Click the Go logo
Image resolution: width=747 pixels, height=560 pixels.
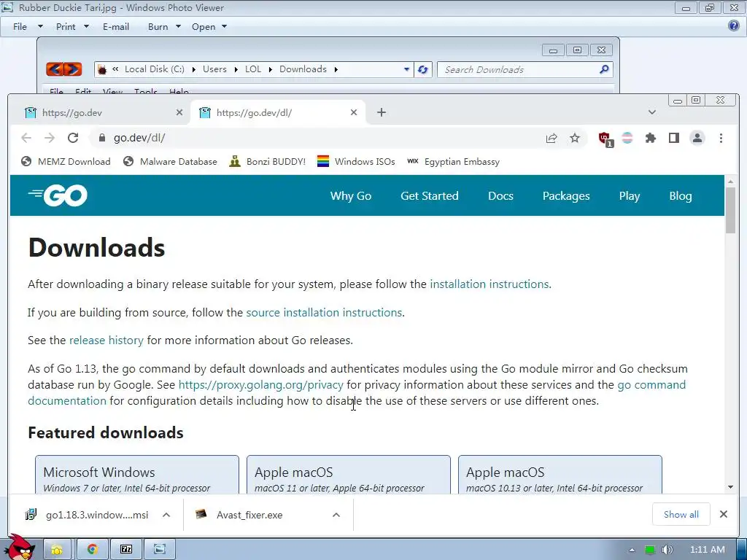point(58,195)
